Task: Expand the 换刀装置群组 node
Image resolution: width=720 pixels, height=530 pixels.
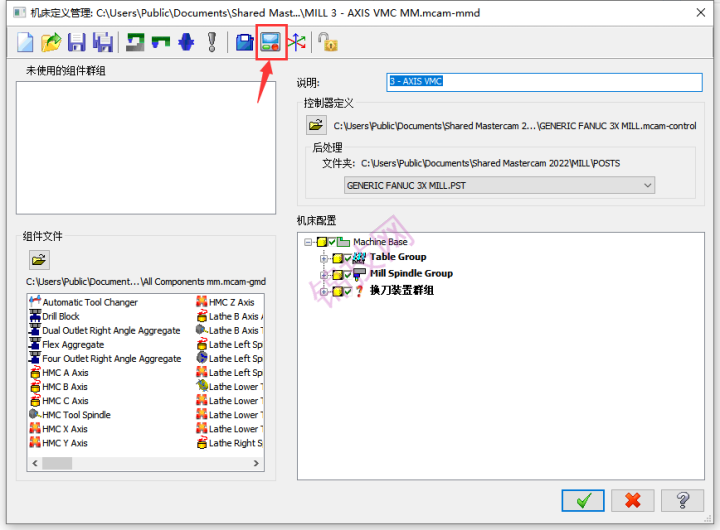Action: (324, 292)
